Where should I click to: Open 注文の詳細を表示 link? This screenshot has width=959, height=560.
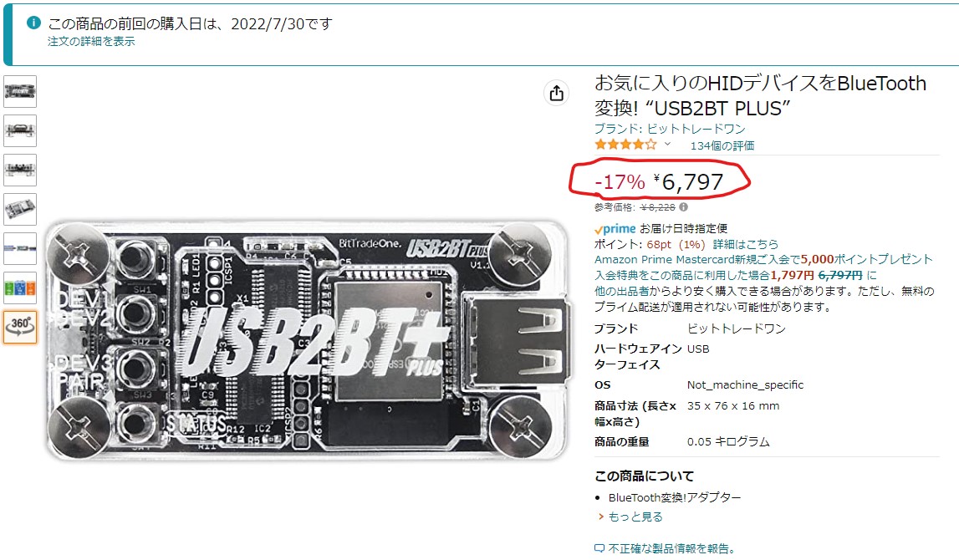tap(91, 42)
